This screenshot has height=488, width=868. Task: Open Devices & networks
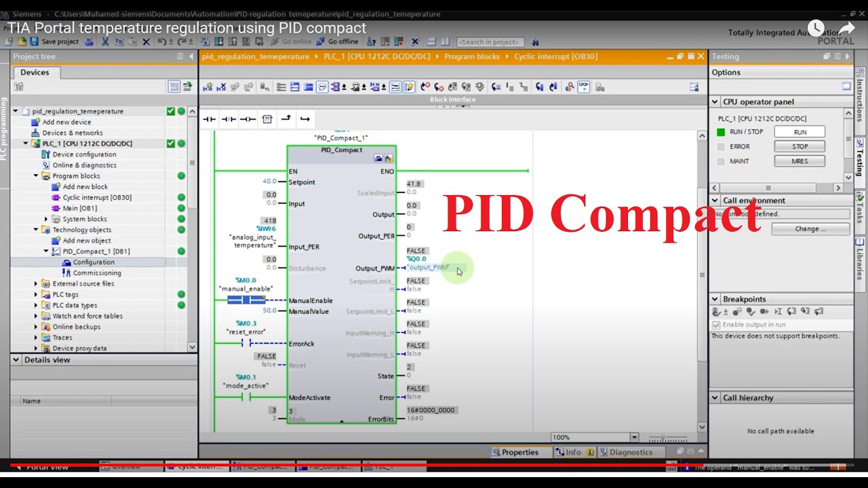pos(73,133)
